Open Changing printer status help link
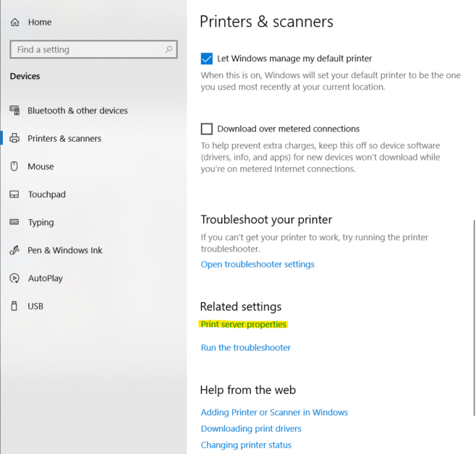The image size is (476, 454). [x=246, y=445]
